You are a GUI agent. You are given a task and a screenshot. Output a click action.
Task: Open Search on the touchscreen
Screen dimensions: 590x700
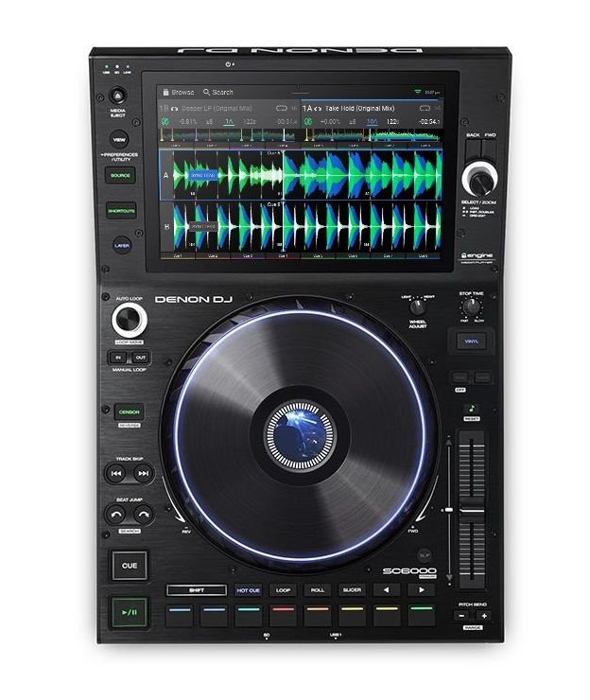click(217, 92)
